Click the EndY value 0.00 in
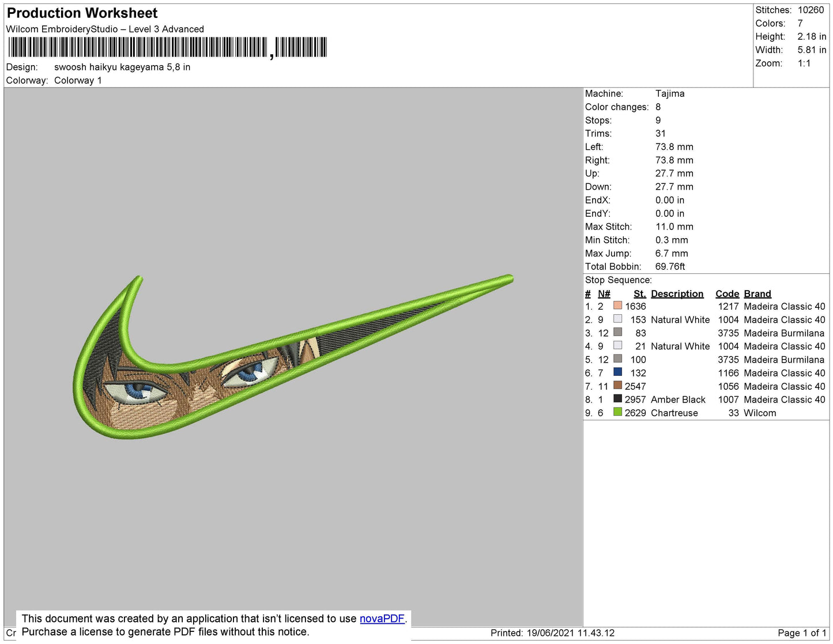833x644 pixels. 670,213
